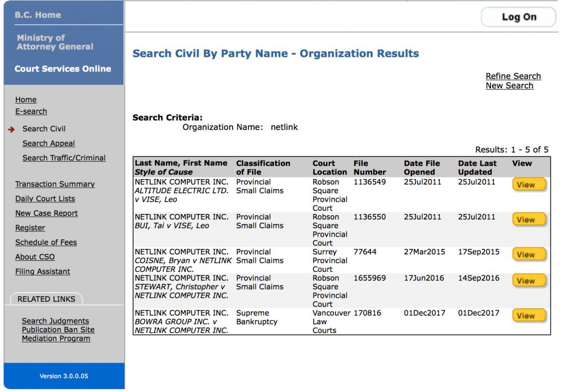Screen dimensions: 563x392
Task: Open Ministry of Attorney General link
Action: (55, 42)
